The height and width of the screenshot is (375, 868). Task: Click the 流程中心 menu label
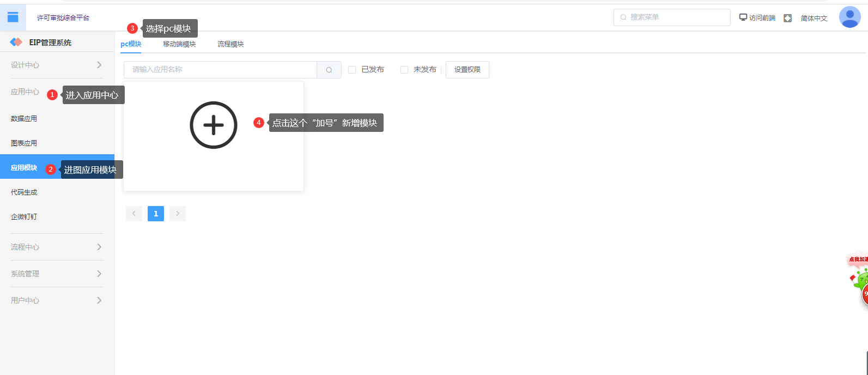[25, 247]
